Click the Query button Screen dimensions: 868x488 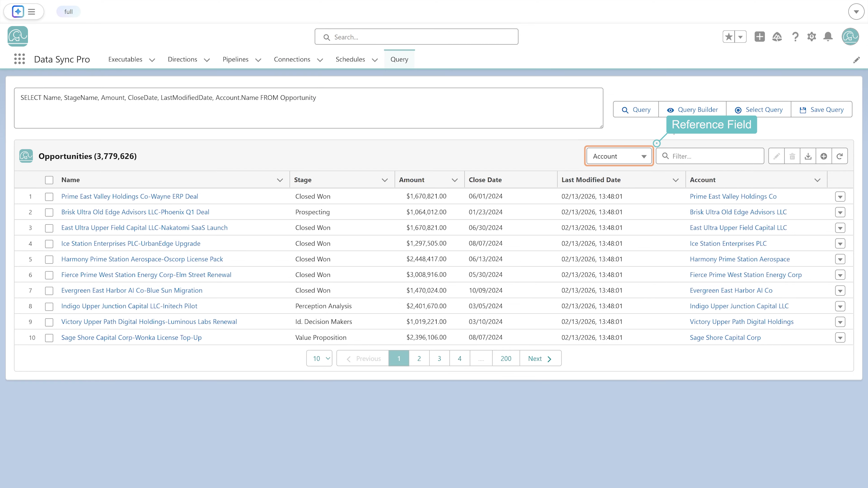636,110
